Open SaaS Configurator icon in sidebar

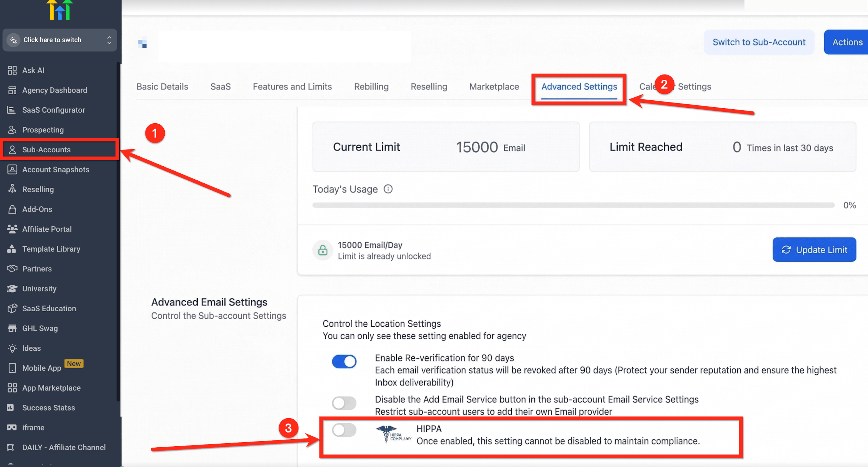click(x=11, y=110)
